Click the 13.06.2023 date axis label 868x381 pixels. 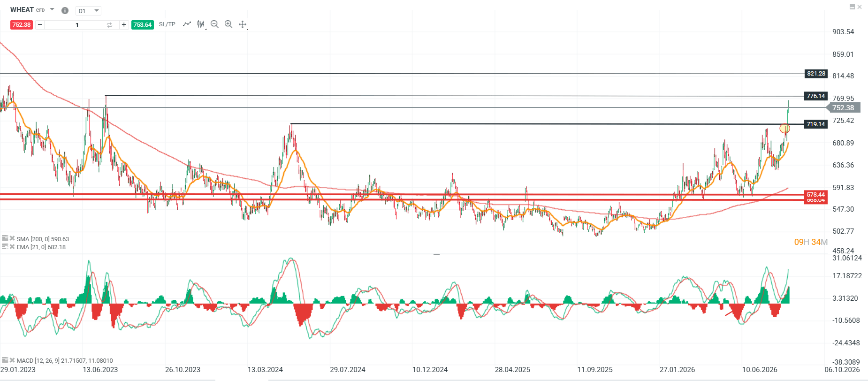point(100,370)
